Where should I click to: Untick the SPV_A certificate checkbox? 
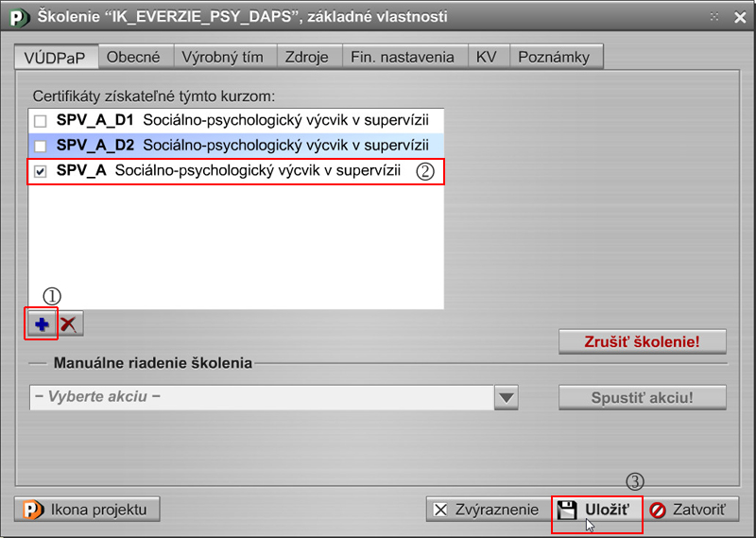point(41,171)
